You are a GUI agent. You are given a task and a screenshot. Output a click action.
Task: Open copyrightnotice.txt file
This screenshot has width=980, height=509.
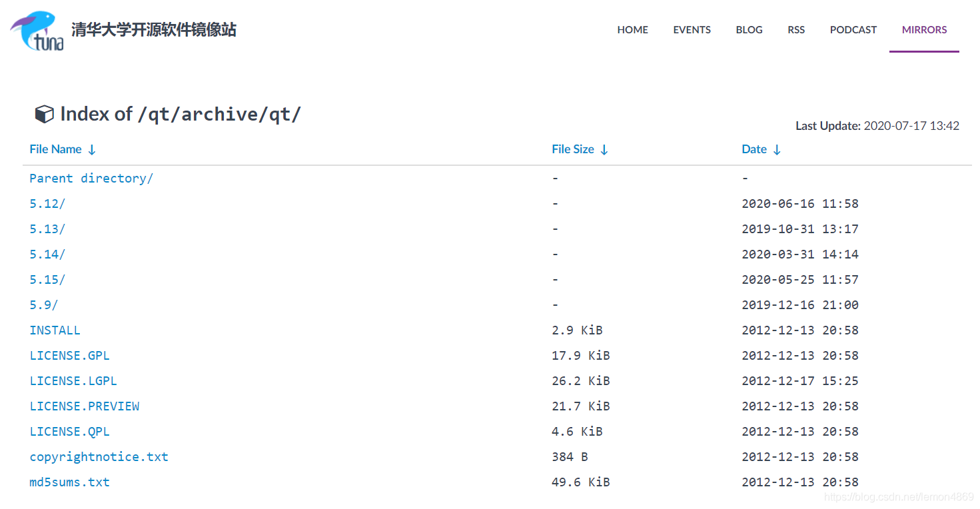[x=99, y=457]
